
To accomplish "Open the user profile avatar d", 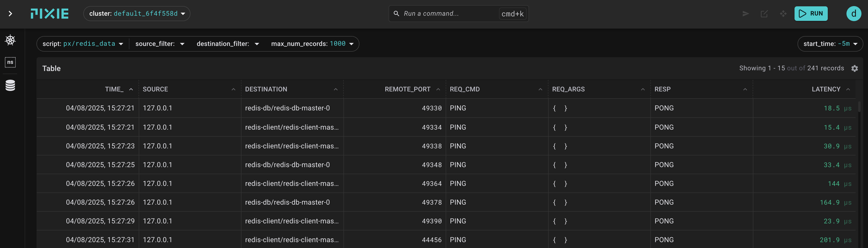I will pyautogui.click(x=854, y=14).
